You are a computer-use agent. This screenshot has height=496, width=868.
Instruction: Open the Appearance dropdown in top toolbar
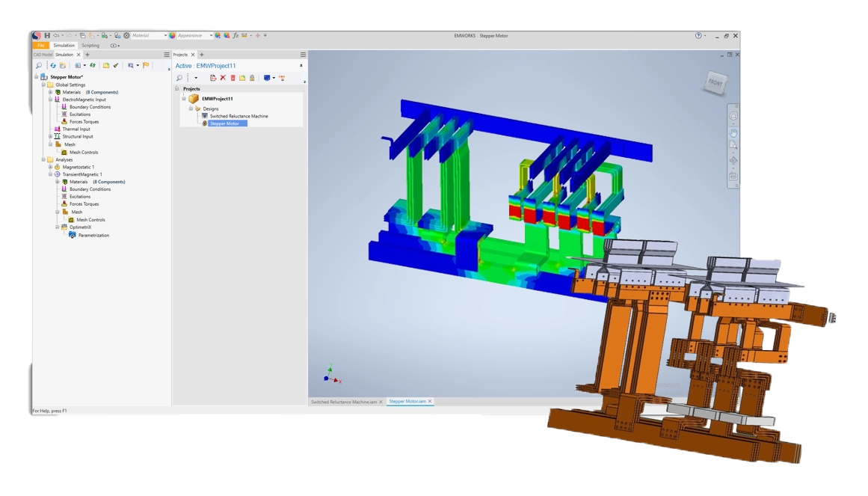pos(209,35)
